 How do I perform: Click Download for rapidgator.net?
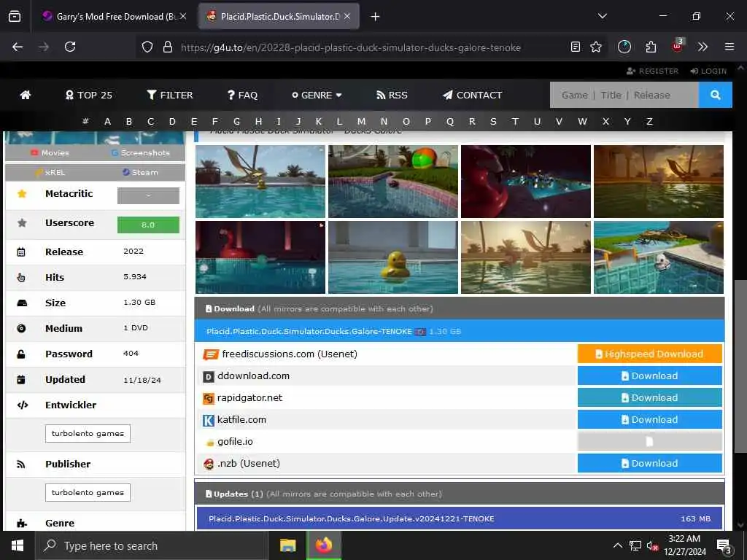point(650,397)
